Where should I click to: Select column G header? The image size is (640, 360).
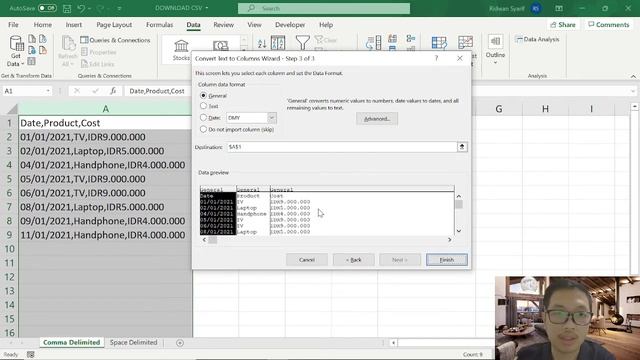[x=499, y=109]
